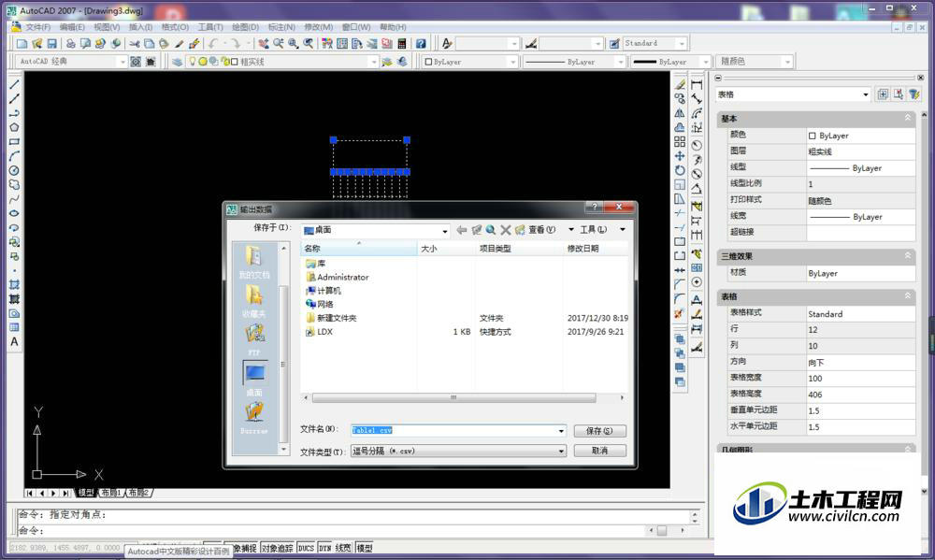
Task: Select the Move tool in modify toolbar
Action: coord(680,155)
